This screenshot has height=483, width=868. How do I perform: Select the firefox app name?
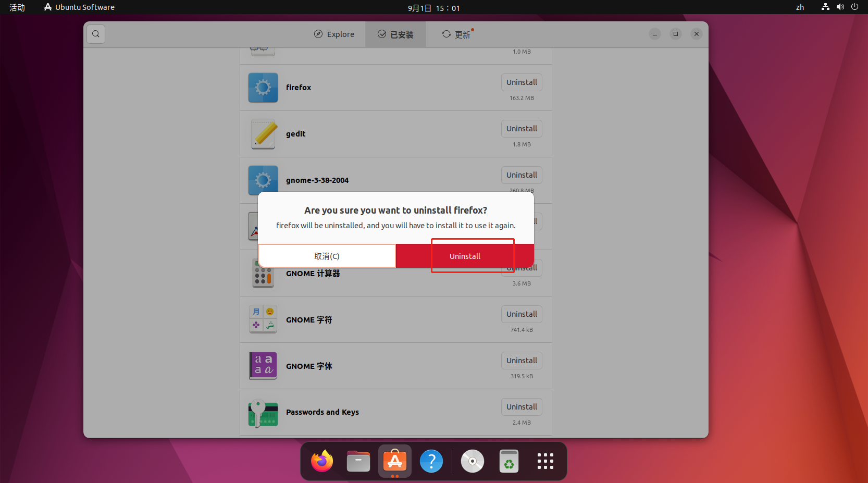[x=299, y=88]
